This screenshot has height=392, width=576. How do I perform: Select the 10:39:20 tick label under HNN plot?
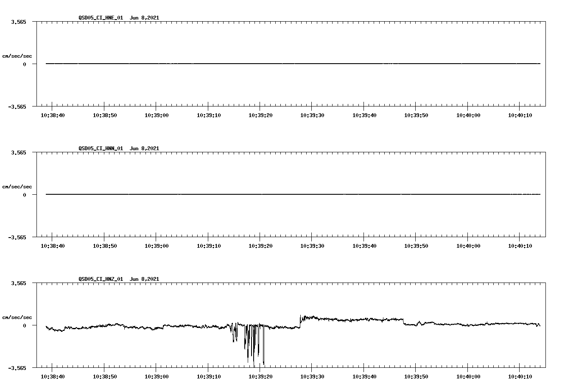point(260,246)
